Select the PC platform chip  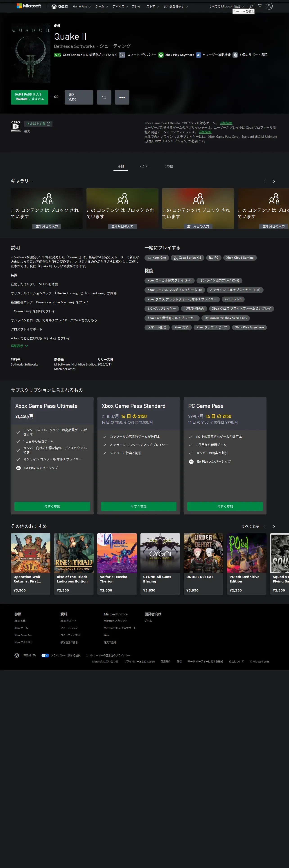click(214, 258)
